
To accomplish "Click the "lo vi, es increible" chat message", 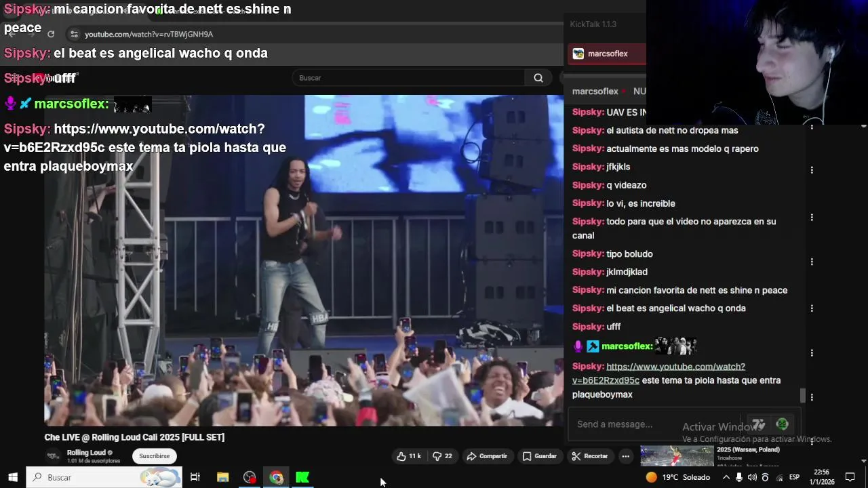I will (641, 203).
